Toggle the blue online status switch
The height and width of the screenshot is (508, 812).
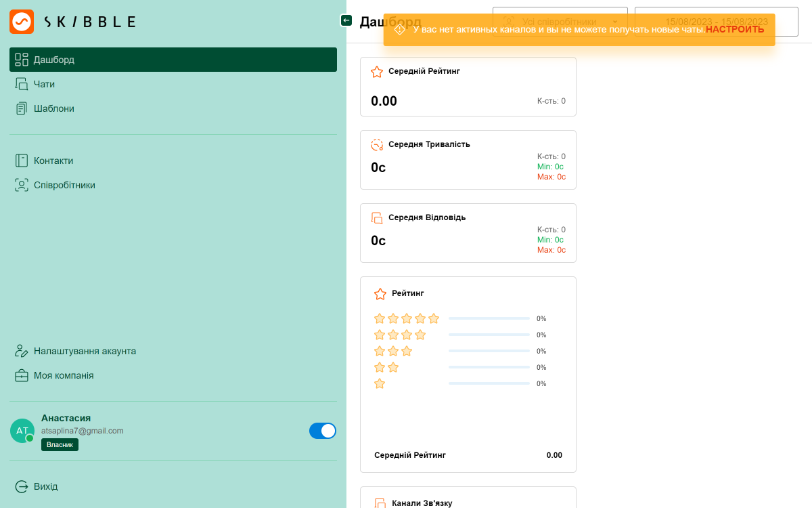[x=323, y=431]
